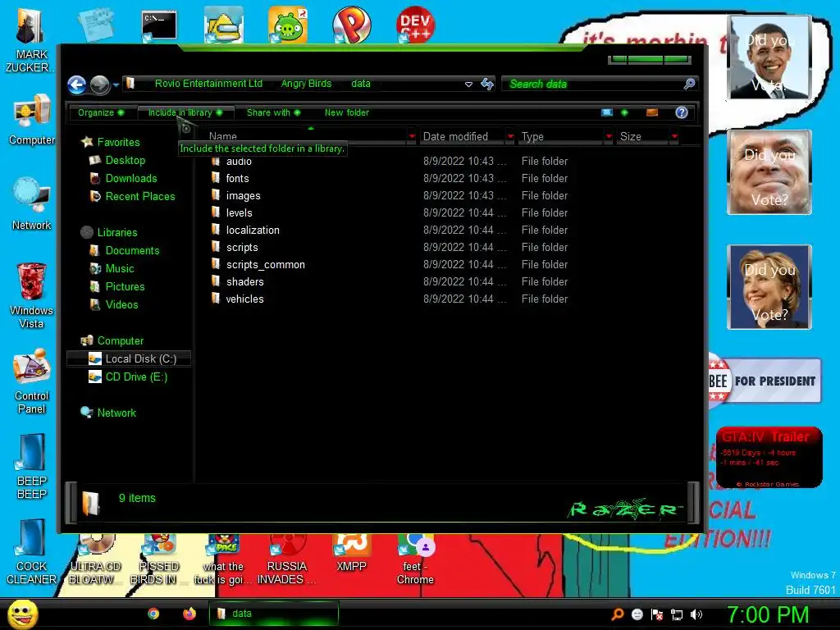The height and width of the screenshot is (630, 840).
Task: Refresh the data folder view
Action: [x=487, y=84]
